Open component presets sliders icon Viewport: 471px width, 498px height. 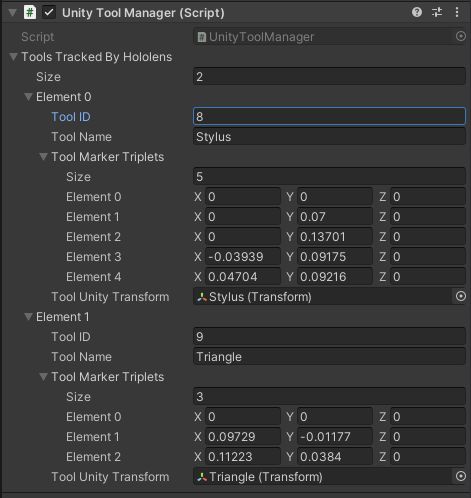coord(437,13)
